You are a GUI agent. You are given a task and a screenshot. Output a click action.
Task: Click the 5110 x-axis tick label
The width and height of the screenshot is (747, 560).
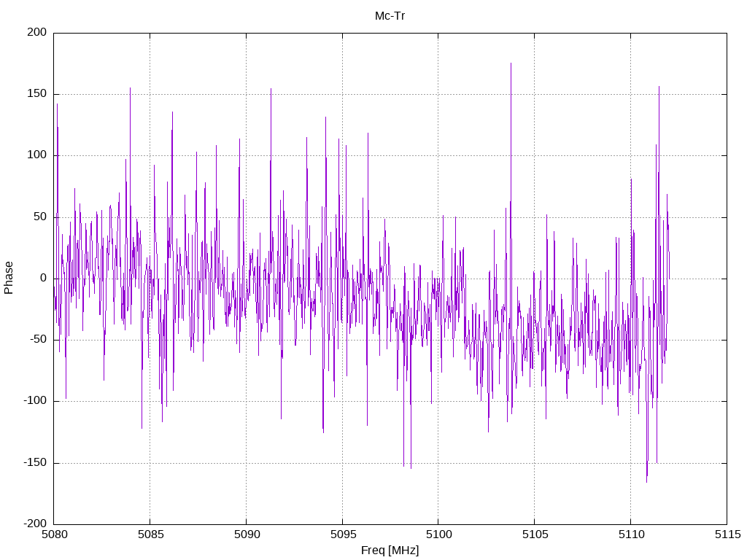(631, 534)
